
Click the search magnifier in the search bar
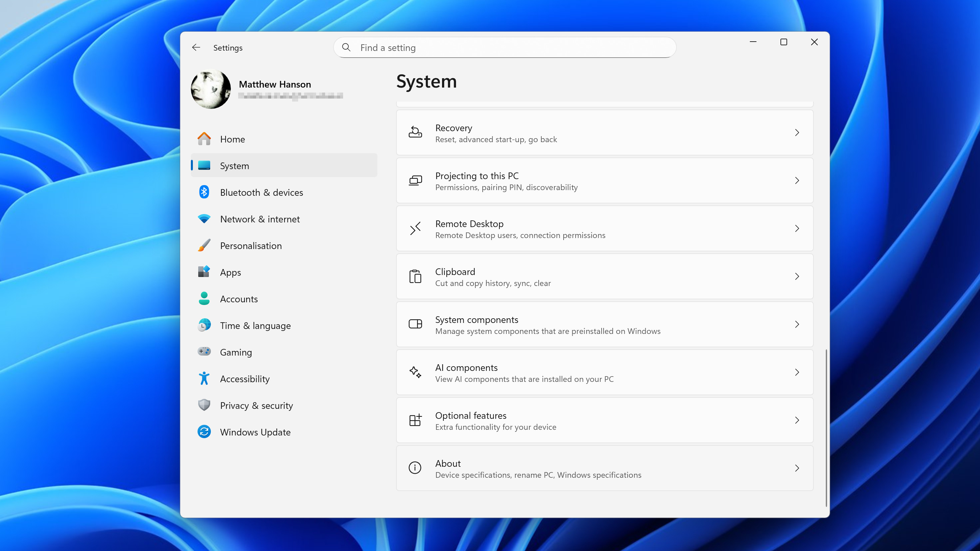(x=346, y=47)
